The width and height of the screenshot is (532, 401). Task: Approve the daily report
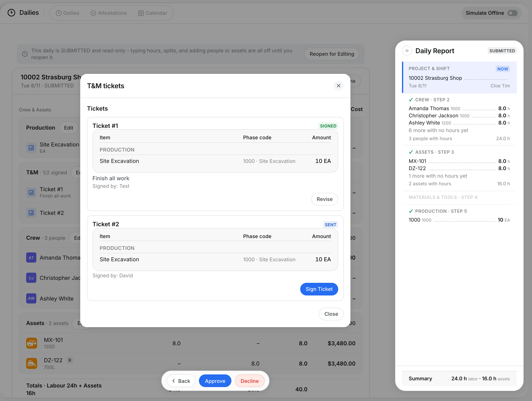point(215,381)
